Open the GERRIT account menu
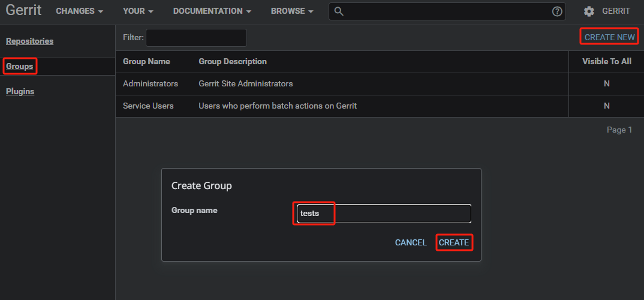 pos(616,11)
